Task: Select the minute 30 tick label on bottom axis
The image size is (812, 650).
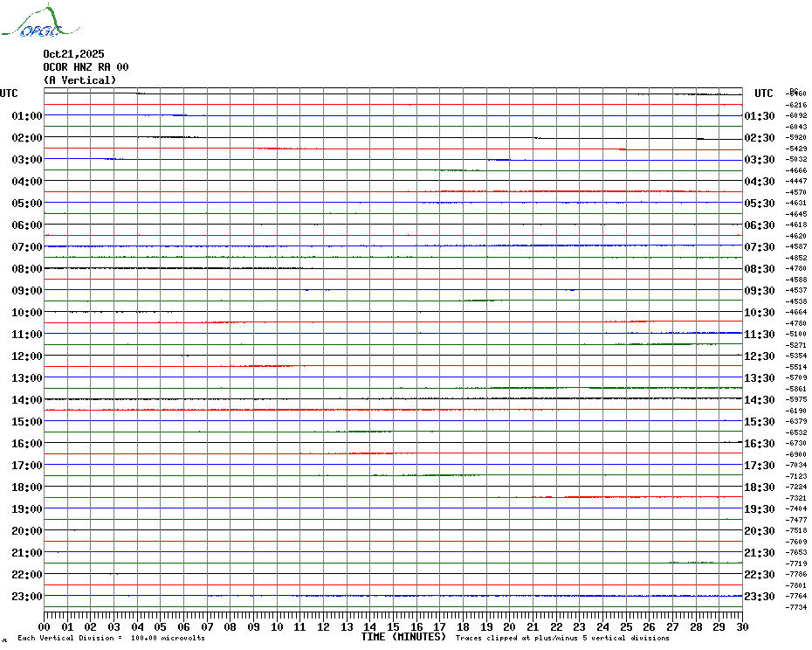Action: pos(741,627)
